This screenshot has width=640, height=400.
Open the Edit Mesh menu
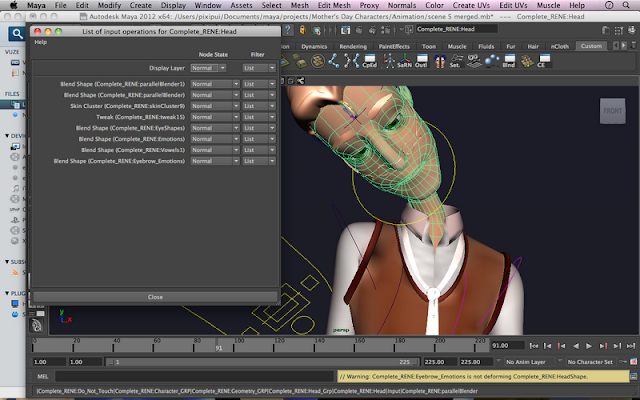tap(334, 5)
